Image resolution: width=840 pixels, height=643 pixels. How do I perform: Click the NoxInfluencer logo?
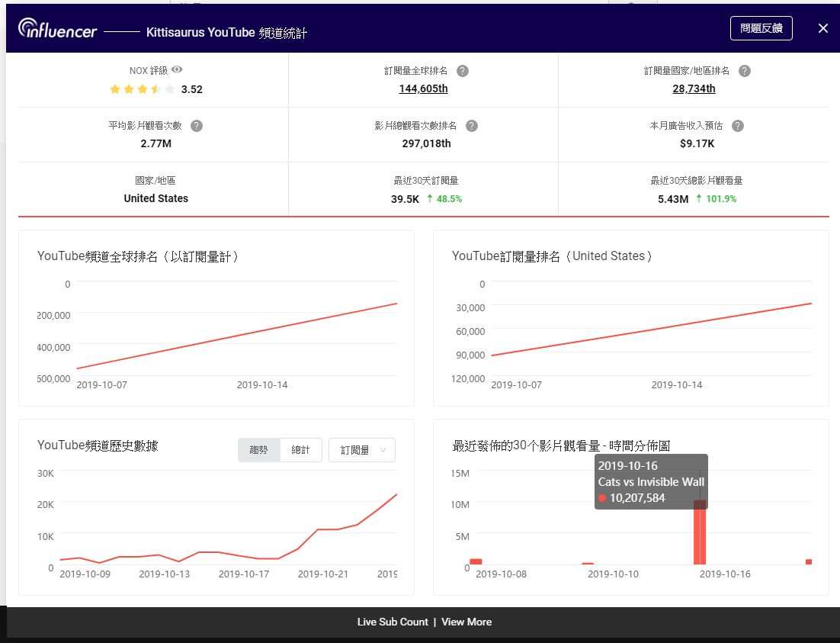58,29
